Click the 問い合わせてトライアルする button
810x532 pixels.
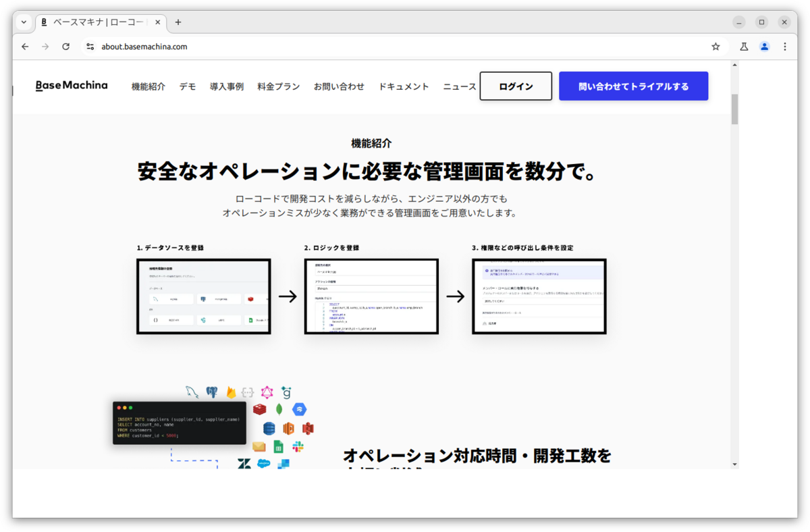pyautogui.click(x=633, y=86)
